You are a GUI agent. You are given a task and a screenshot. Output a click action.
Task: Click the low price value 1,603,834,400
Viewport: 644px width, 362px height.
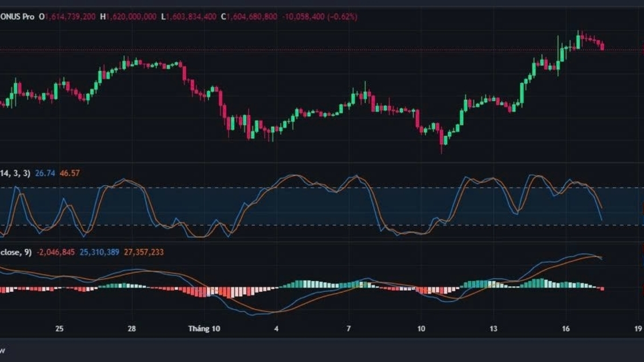(x=191, y=17)
